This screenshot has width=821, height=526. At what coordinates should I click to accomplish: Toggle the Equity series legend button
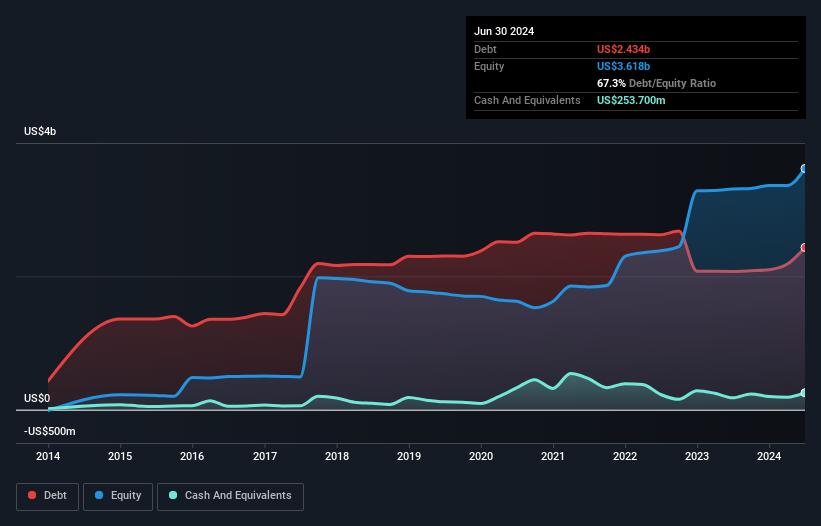(x=118, y=496)
